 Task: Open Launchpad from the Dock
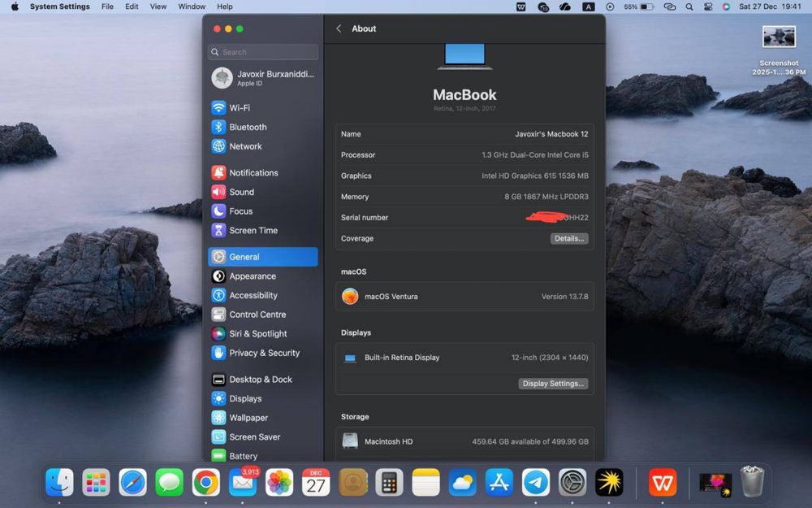click(96, 483)
